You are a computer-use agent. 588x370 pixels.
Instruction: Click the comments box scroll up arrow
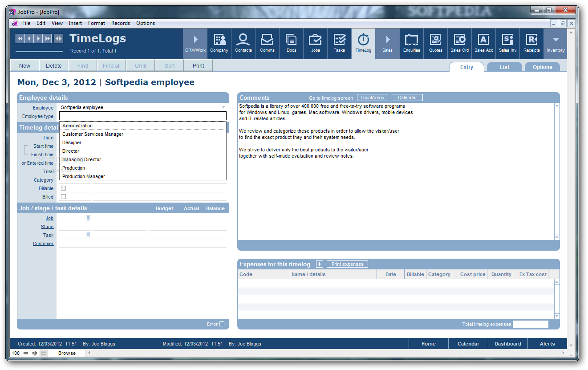557,106
